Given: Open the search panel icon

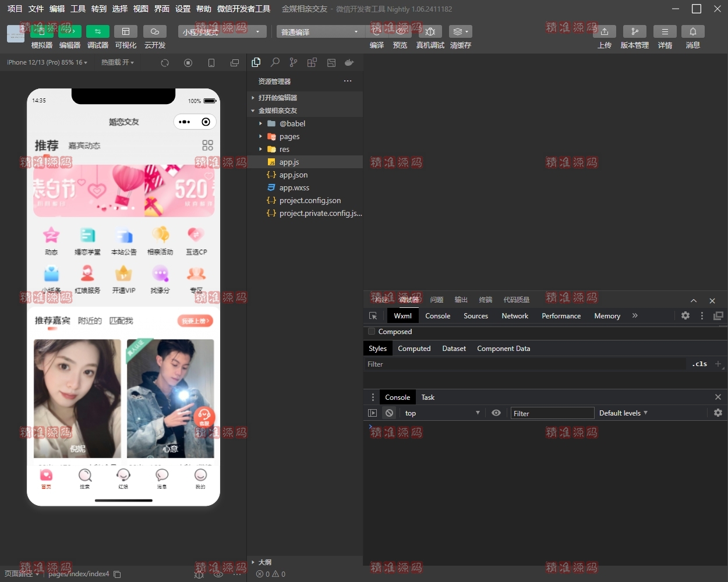Looking at the screenshot, I should [x=275, y=62].
